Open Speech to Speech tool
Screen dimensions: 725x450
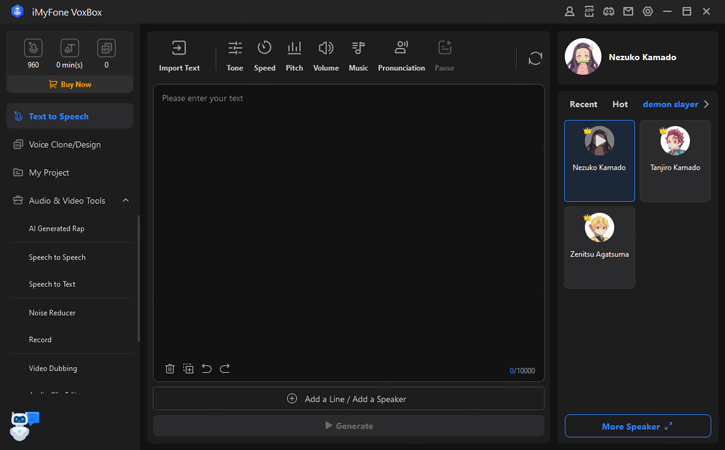57,257
